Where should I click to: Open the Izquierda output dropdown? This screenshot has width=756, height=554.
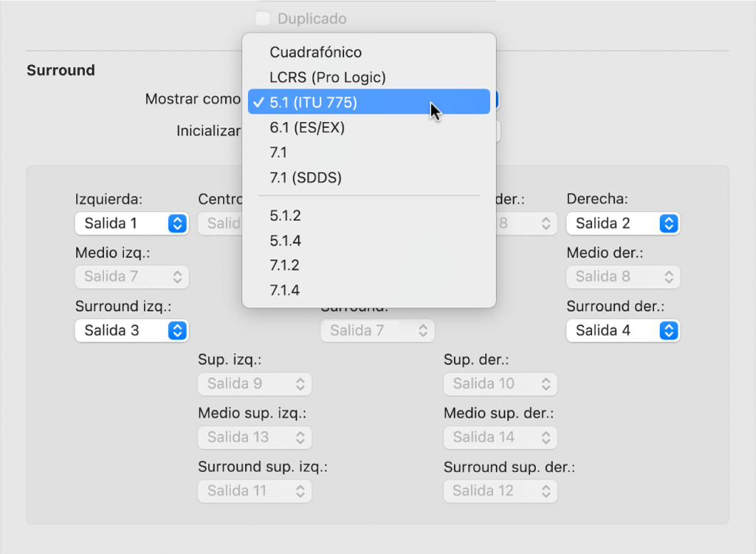click(131, 223)
